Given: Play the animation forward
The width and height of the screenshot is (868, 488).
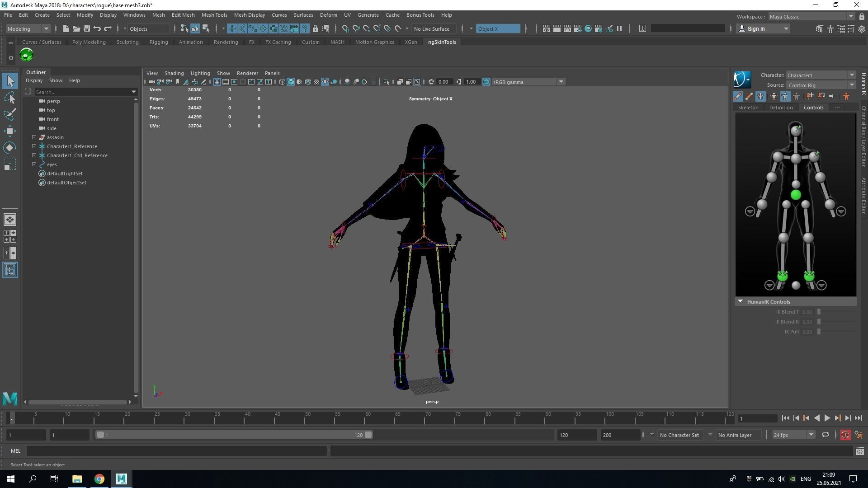Looking at the screenshot, I should pos(827,418).
